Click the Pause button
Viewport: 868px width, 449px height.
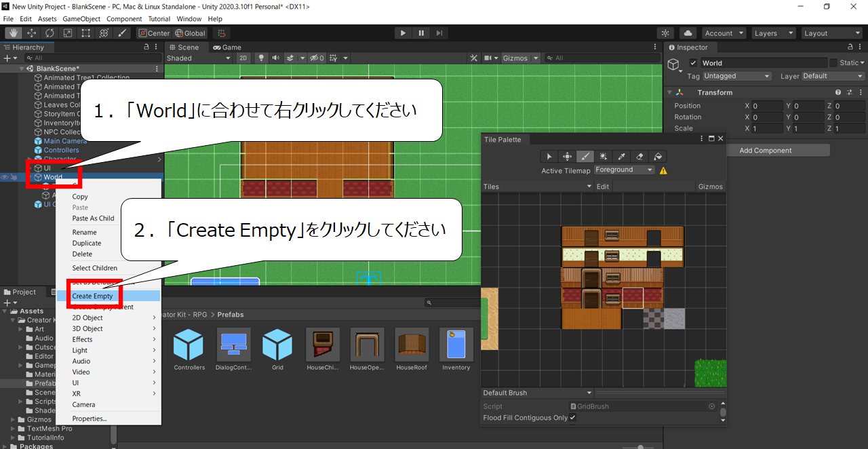coord(421,33)
